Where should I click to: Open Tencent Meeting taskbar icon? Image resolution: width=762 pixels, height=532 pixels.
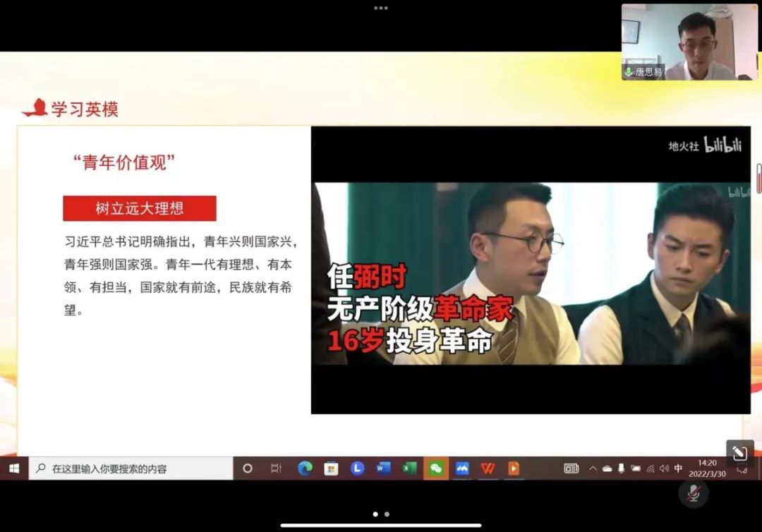click(462, 468)
